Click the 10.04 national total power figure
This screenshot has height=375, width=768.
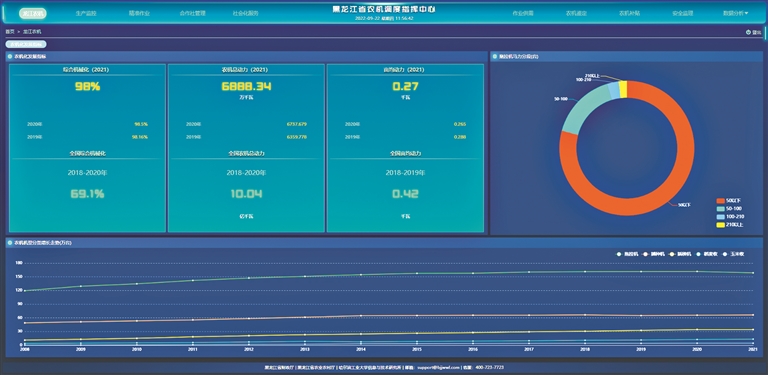tap(246, 194)
